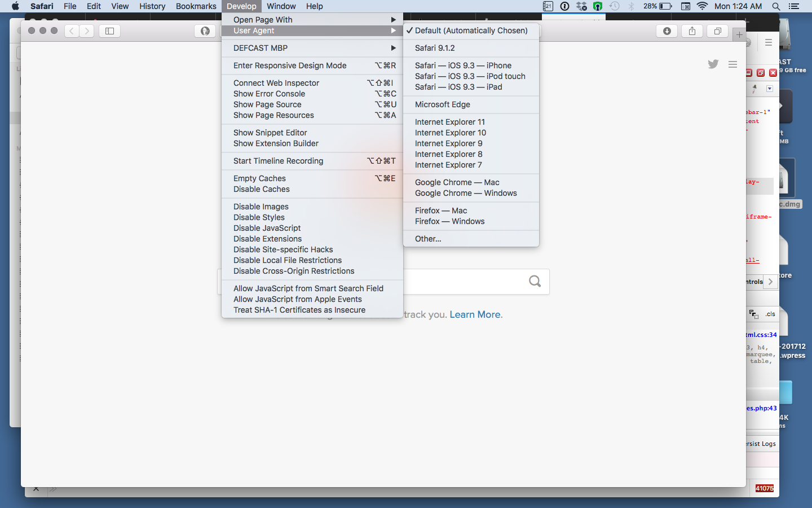The width and height of the screenshot is (812, 508).
Task: Click the magnifying glass search icon on page
Action: tap(535, 281)
